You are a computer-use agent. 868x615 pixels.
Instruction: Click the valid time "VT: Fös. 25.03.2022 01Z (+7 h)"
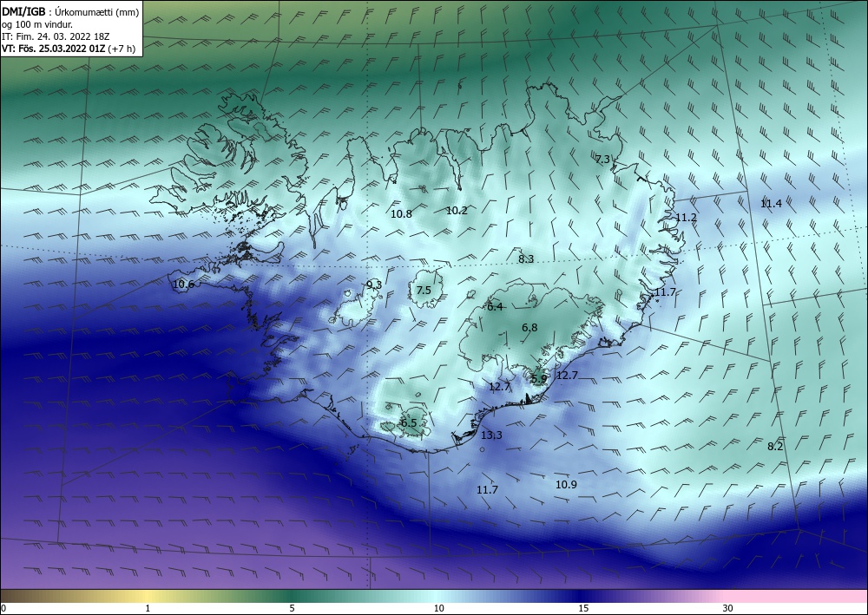pos(69,49)
